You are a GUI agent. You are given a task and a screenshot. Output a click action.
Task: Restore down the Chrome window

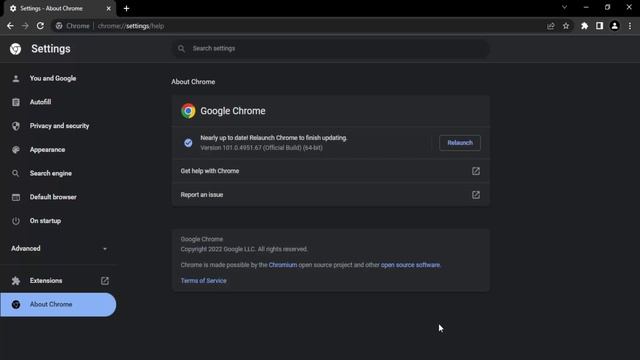pyautogui.click(x=607, y=7)
